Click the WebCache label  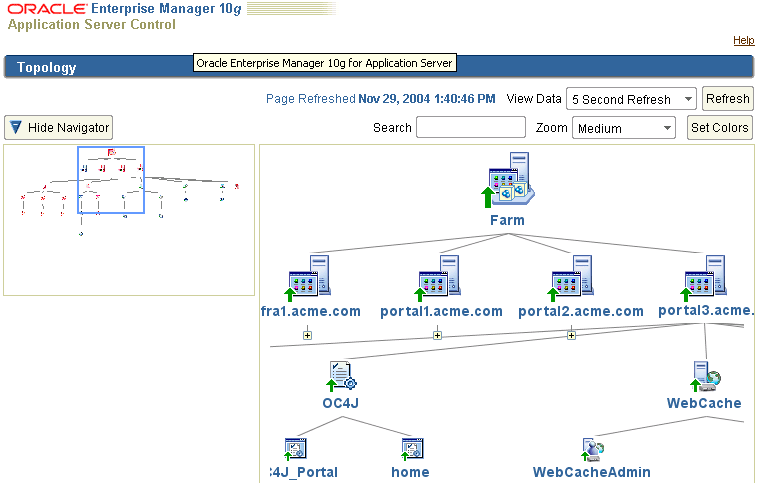tap(704, 403)
